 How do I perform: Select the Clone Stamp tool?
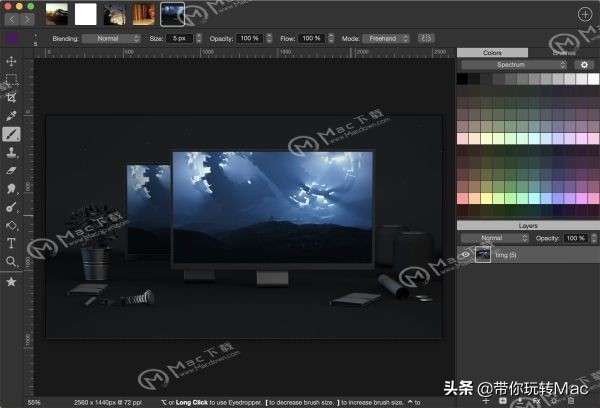11,152
